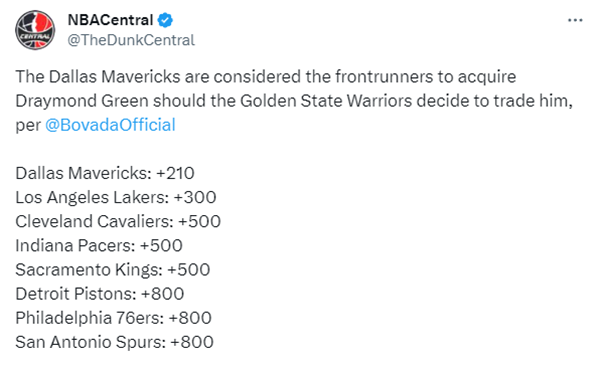Click the Golden State Warriors text
This screenshot has height=373, width=600.
point(326,101)
